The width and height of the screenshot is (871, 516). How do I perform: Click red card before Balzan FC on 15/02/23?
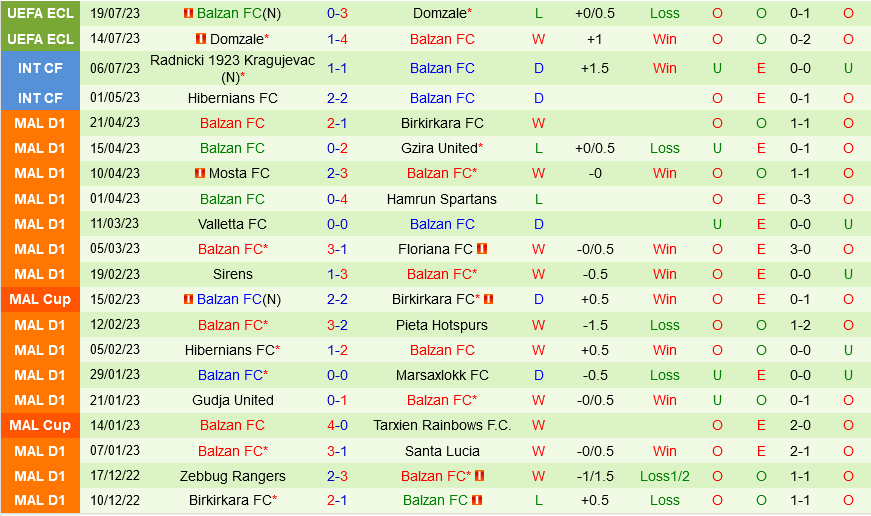(188, 299)
